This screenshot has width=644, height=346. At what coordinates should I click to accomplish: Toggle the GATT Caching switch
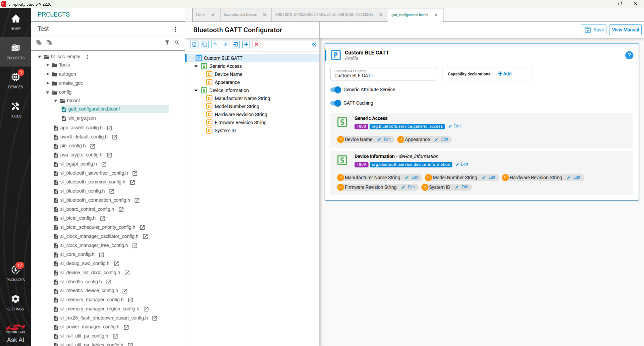click(x=336, y=103)
